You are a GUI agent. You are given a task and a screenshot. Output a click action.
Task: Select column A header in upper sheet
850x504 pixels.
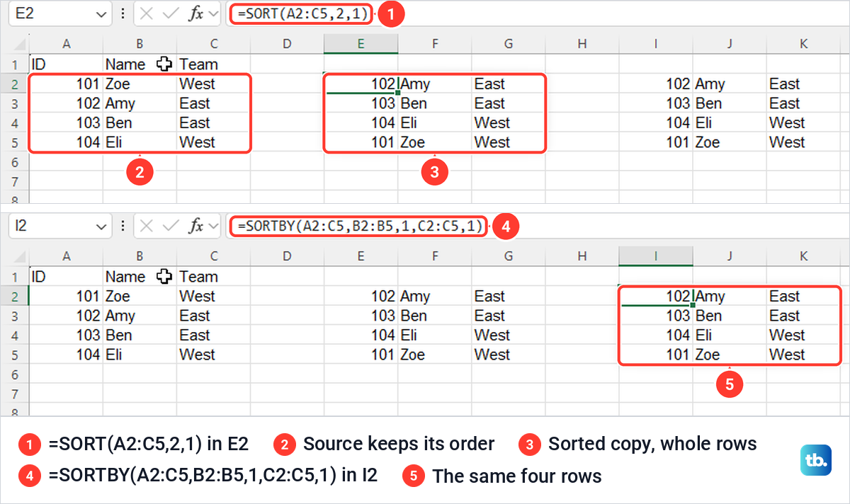click(x=66, y=44)
